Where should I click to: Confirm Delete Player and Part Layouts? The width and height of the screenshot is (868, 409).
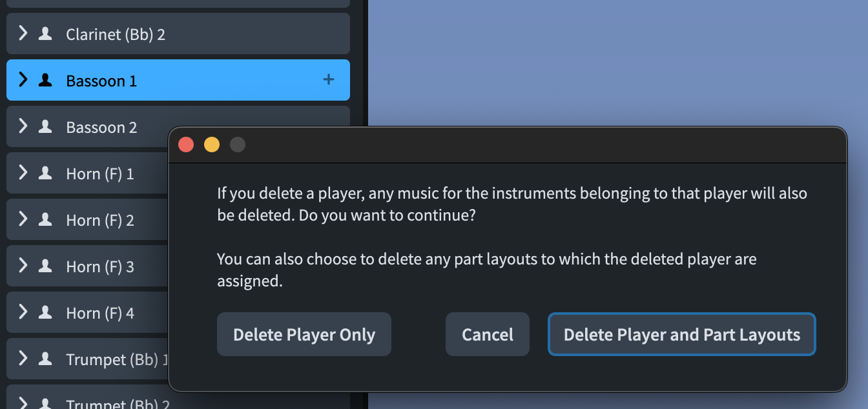point(681,334)
